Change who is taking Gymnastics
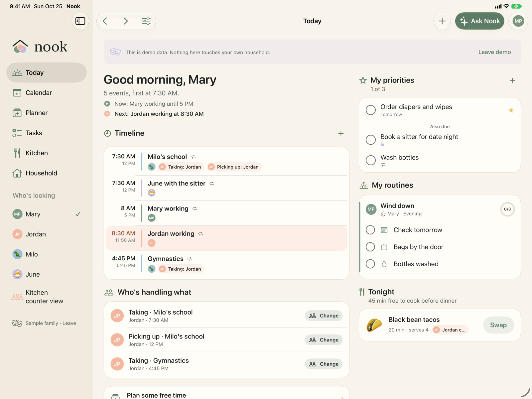532x399 pixels. 324,364
